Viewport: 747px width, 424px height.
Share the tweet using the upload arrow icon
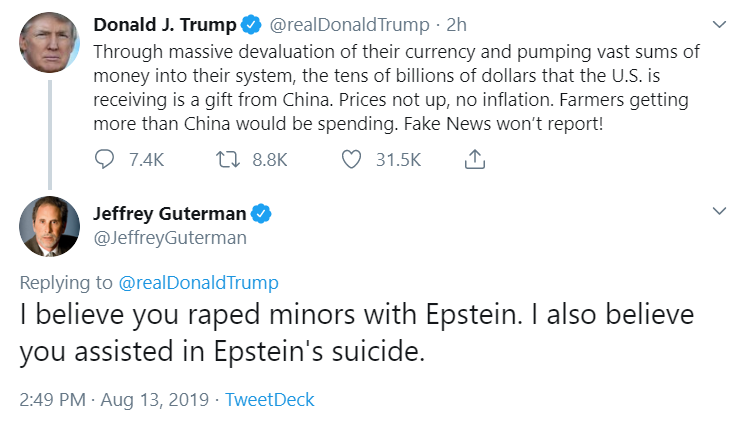[x=474, y=159]
